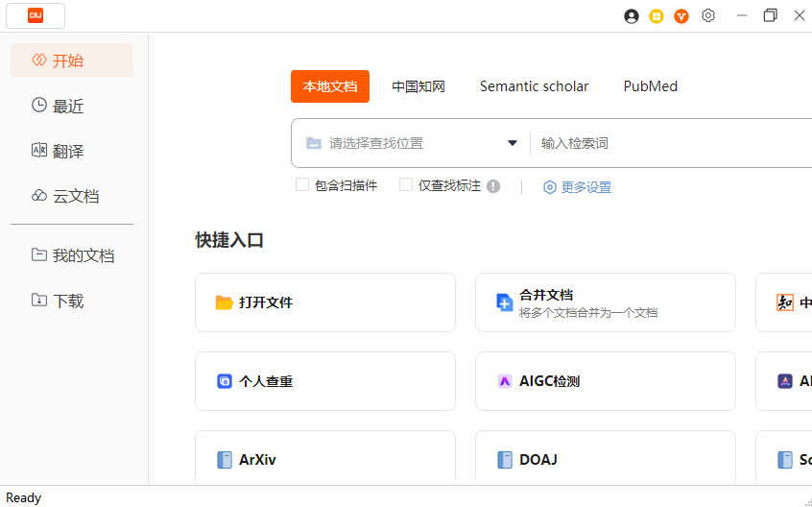Image resolution: width=812 pixels, height=507 pixels.
Task: Click the yellow grid icon in title bar
Action: [x=657, y=16]
